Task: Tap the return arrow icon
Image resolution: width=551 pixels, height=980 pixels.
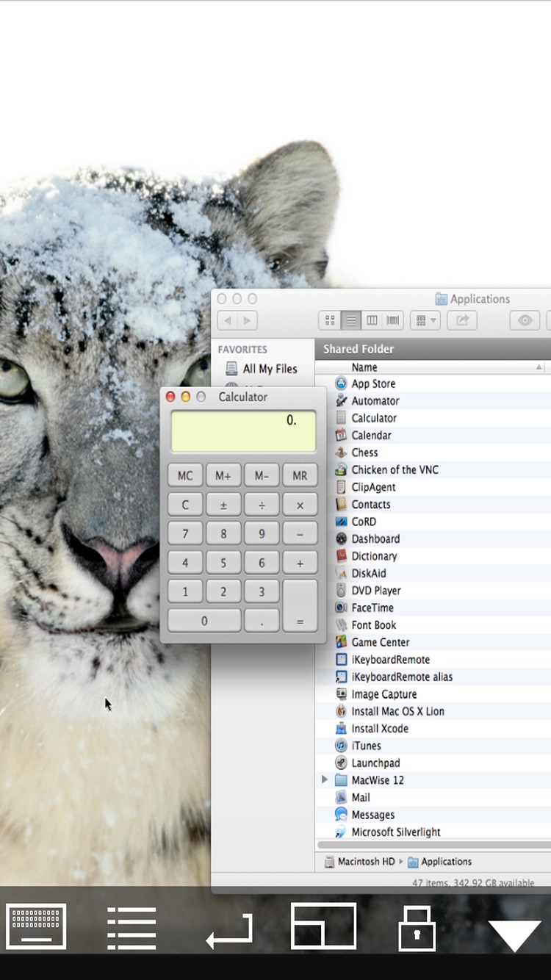Action: [x=229, y=930]
